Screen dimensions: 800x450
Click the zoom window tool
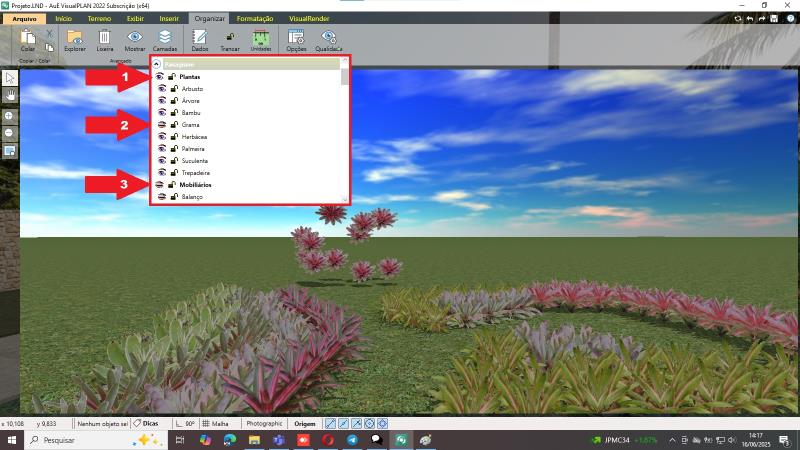[x=9, y=151]
